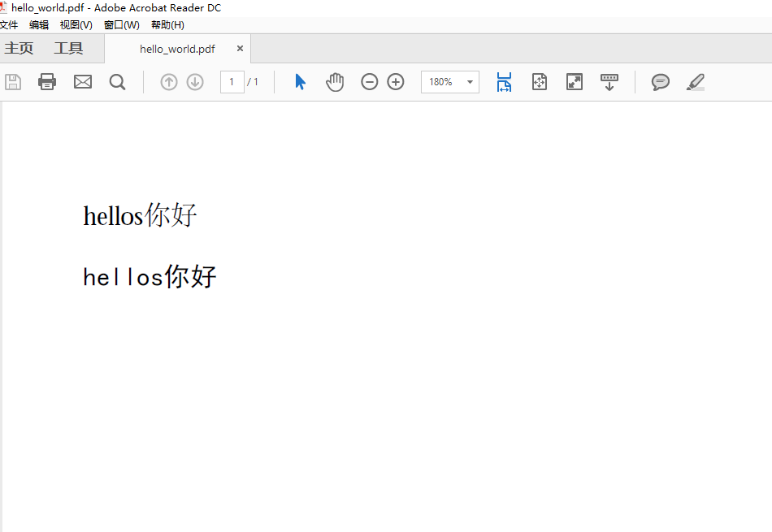Enable the text Highlighter tool

[x=696, y=82]
